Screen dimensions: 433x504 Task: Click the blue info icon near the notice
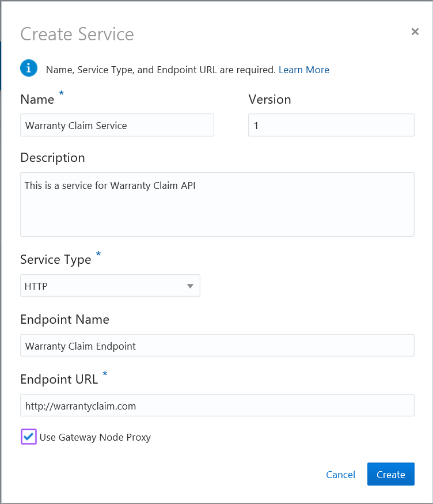point(29,68)
